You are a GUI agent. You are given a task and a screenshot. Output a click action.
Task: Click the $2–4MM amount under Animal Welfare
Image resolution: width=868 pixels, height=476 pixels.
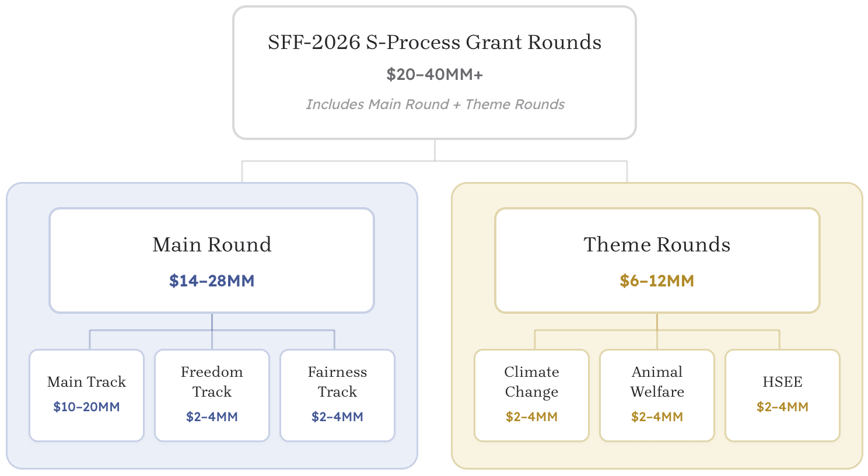tap(657, 417)
